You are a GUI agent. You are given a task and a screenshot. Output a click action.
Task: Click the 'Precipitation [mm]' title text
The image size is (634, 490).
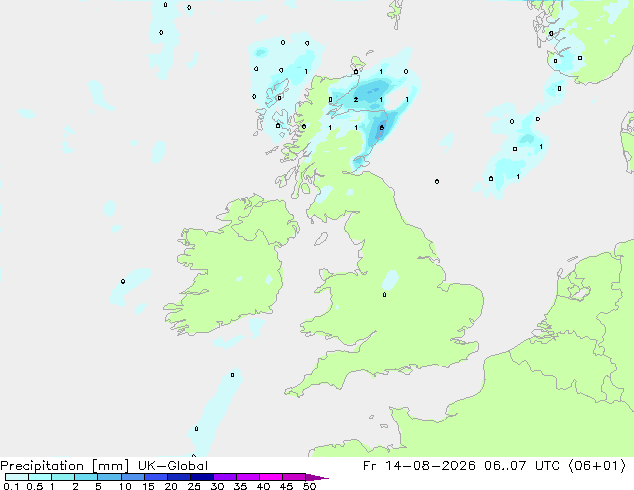tap(65, 466)
